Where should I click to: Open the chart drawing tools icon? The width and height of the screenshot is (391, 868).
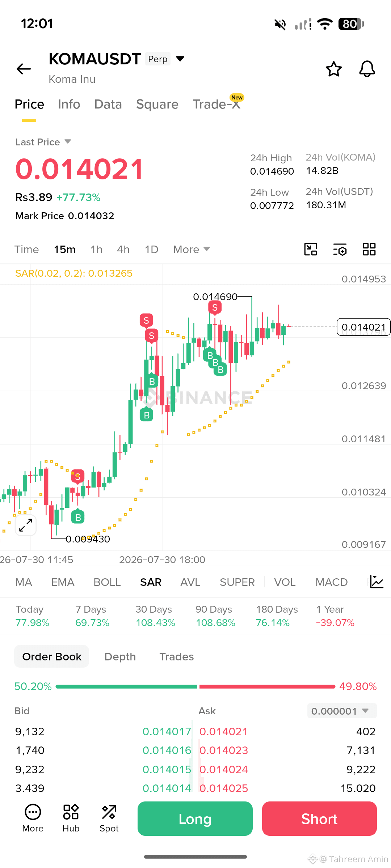311,249
